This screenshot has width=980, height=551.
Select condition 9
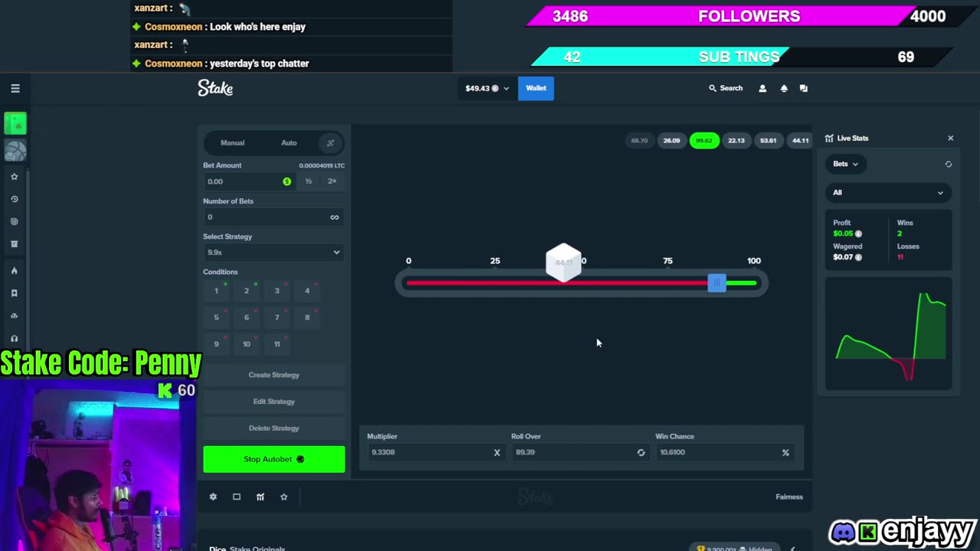point(216,344)
